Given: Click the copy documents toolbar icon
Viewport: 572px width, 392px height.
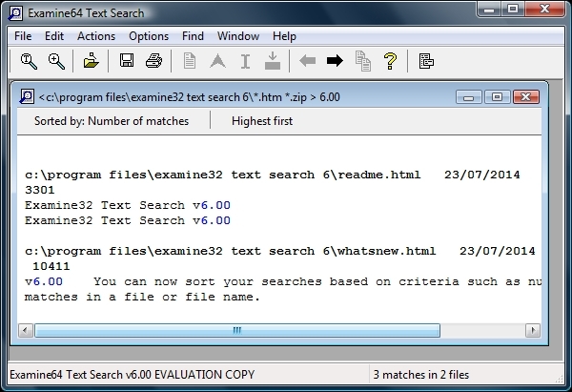Looking at the screenshot, I should (x=362, y=62).
